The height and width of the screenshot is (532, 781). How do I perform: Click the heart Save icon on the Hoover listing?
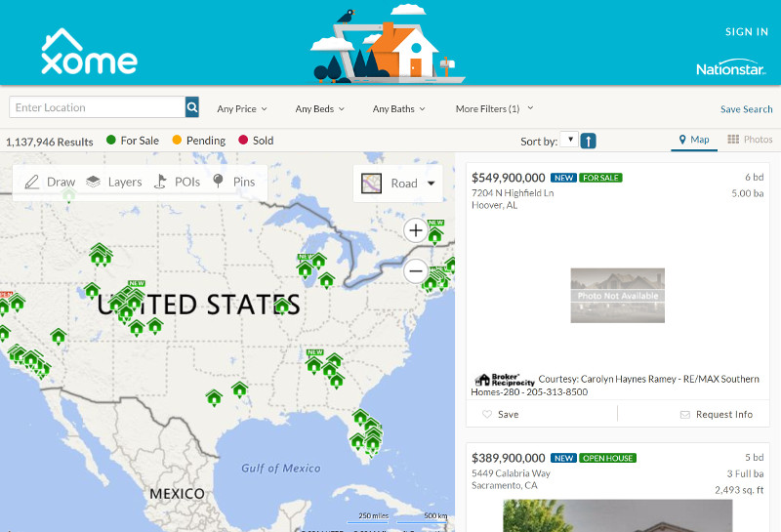click(x=487, y=414)
